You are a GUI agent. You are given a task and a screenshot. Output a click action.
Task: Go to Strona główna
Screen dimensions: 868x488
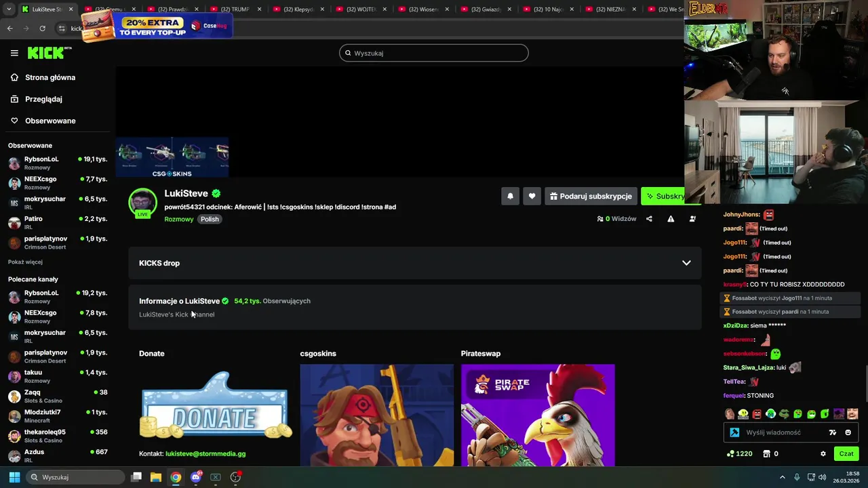click(50, 77)
